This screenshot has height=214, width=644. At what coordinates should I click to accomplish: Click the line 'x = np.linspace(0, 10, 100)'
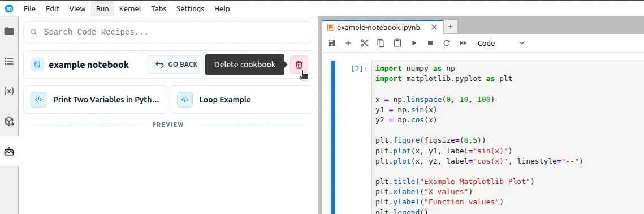[x=435, y=100]
